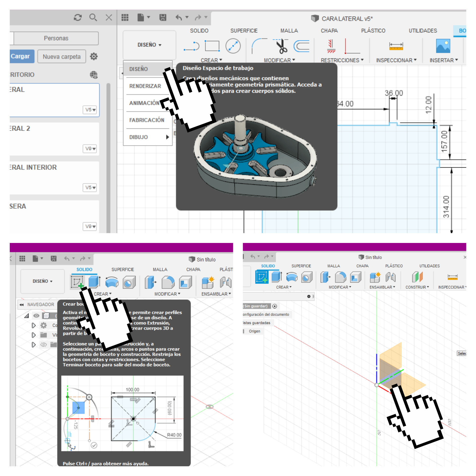
Task: Click the 36.00 dimension in the sketch
Action: coord(394,93)
